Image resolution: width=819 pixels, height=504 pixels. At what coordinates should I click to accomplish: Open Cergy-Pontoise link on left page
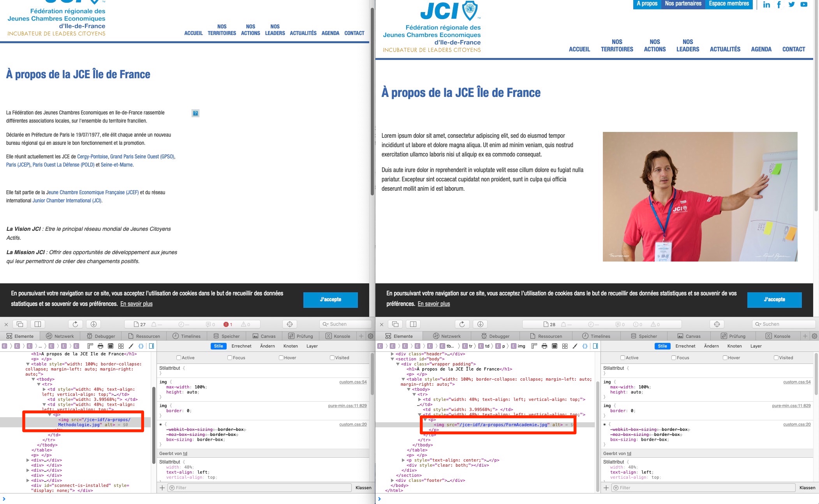(x=92, y=157)
